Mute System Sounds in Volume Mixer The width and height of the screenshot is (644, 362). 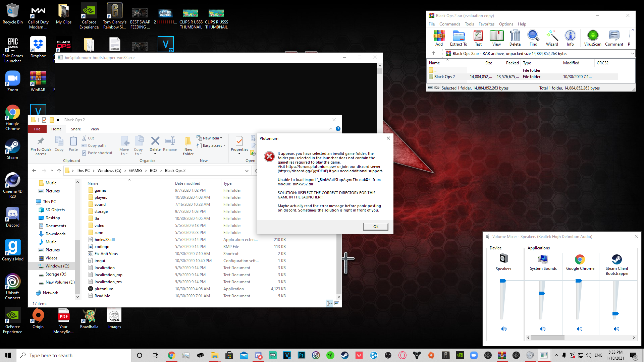[543, 329]
